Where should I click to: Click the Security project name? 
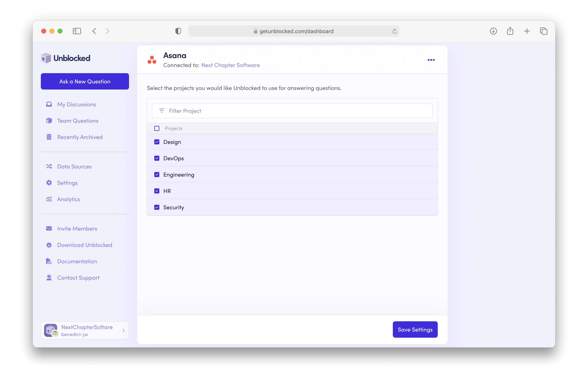coord(173,207)
